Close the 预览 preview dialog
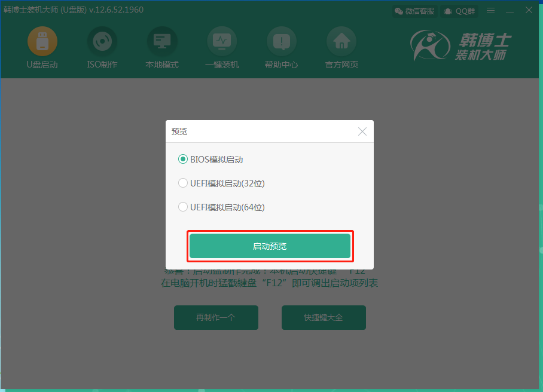The width and height of the screenshot is (543, 392). pos(362,131)
